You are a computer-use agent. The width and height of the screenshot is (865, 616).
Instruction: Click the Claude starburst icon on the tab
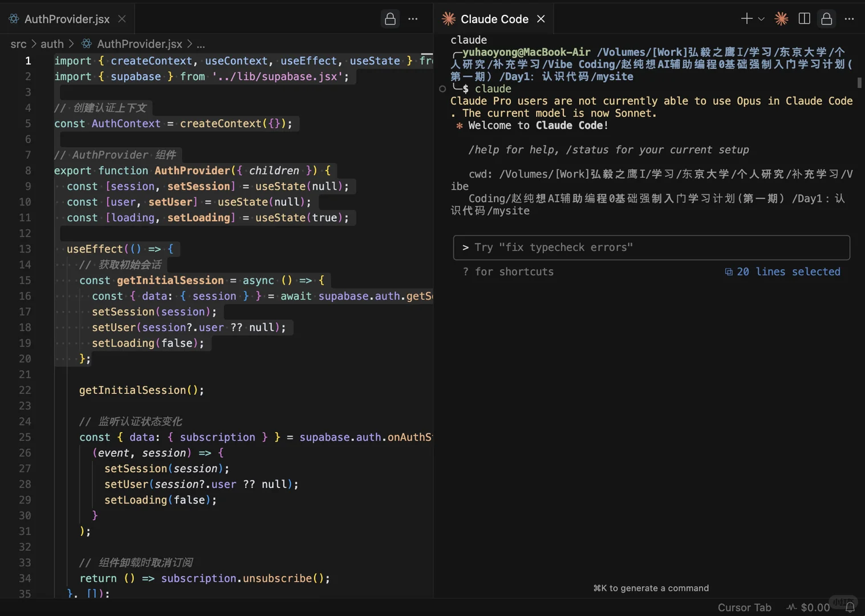click(449, 19)
